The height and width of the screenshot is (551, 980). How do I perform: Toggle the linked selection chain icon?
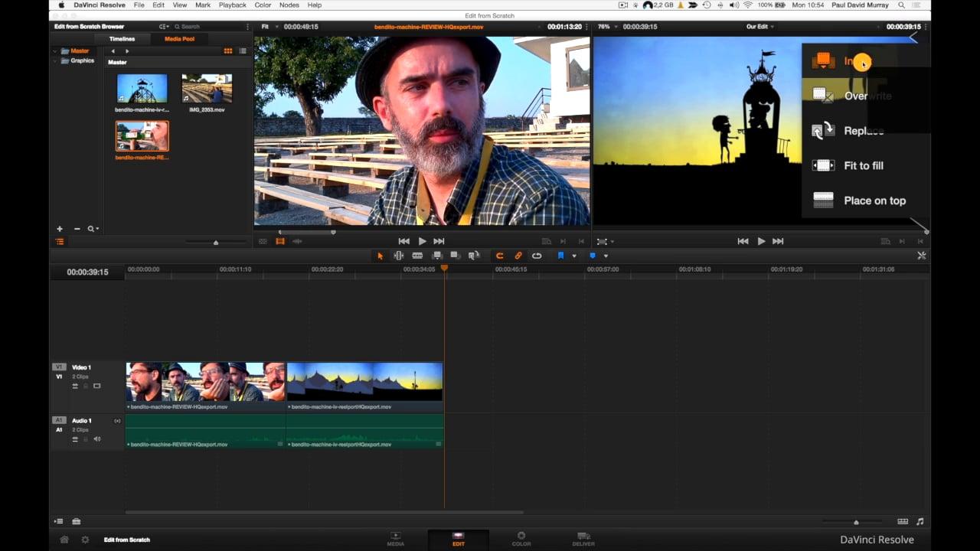(518, 256)
